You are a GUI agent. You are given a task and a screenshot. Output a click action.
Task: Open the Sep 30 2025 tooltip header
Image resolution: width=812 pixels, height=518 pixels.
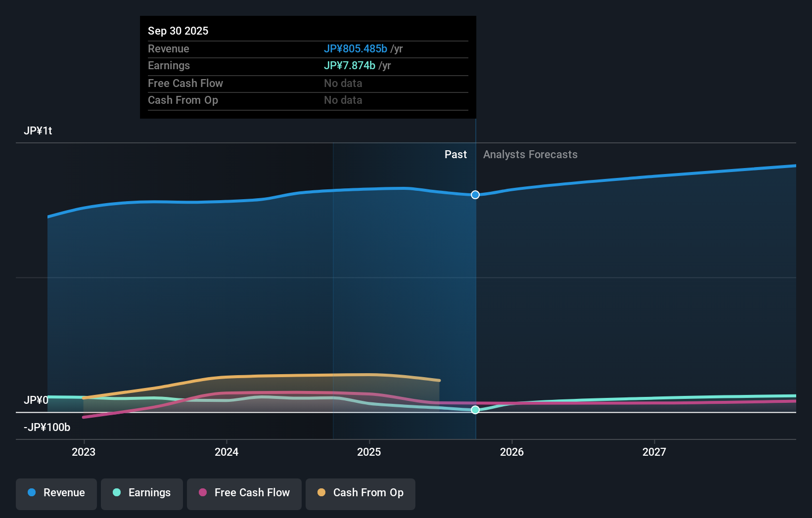point(178,31)
